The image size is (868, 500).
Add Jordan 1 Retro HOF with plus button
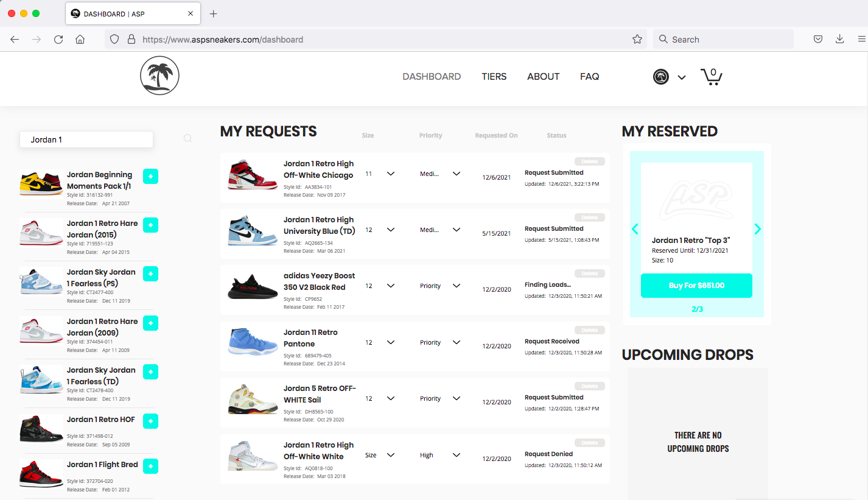(x=150, y=421)
